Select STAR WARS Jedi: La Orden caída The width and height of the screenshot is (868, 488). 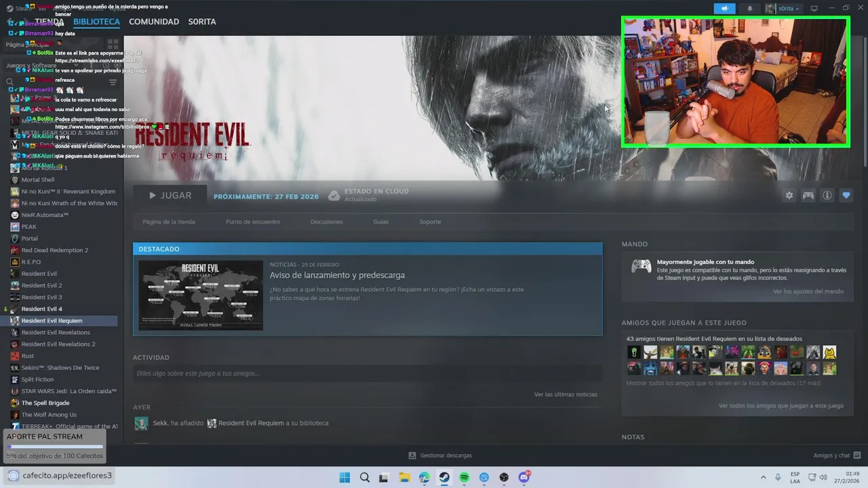[68, 391]
